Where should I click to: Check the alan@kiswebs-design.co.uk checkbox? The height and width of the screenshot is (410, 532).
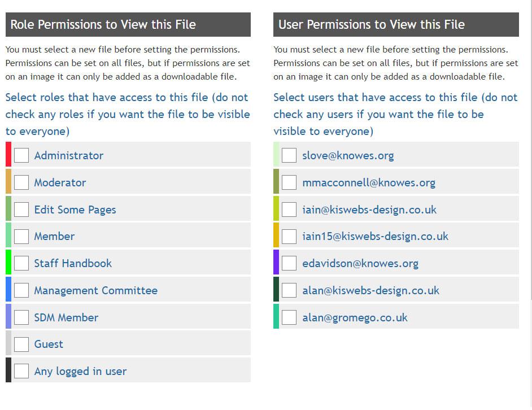coord(289,290)
